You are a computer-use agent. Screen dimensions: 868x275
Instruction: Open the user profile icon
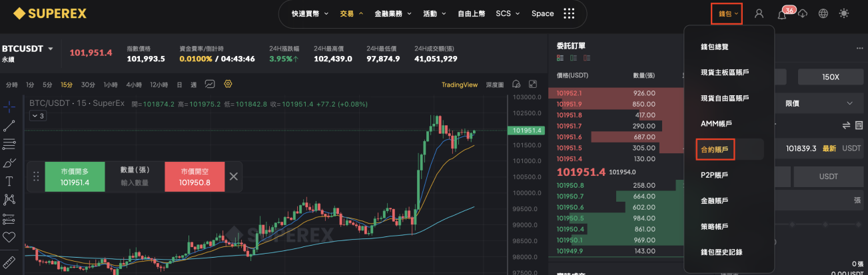[759, 13]
